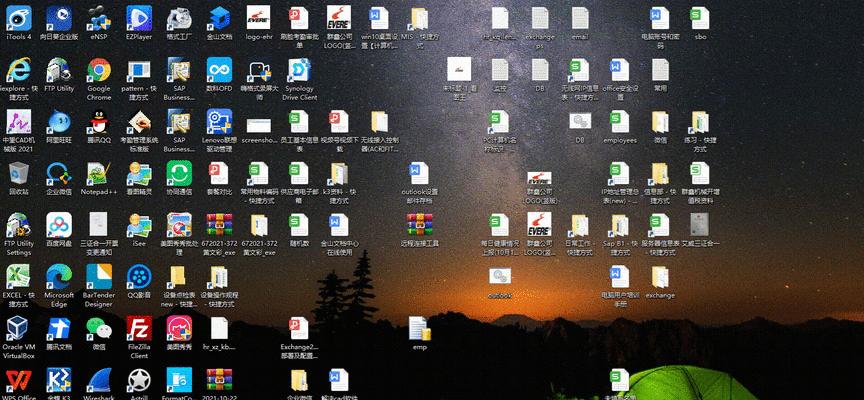Open the 腾讯文档 shortcut icon
Image resolution: width=864 pixels, height=400 pixels.
59,328
